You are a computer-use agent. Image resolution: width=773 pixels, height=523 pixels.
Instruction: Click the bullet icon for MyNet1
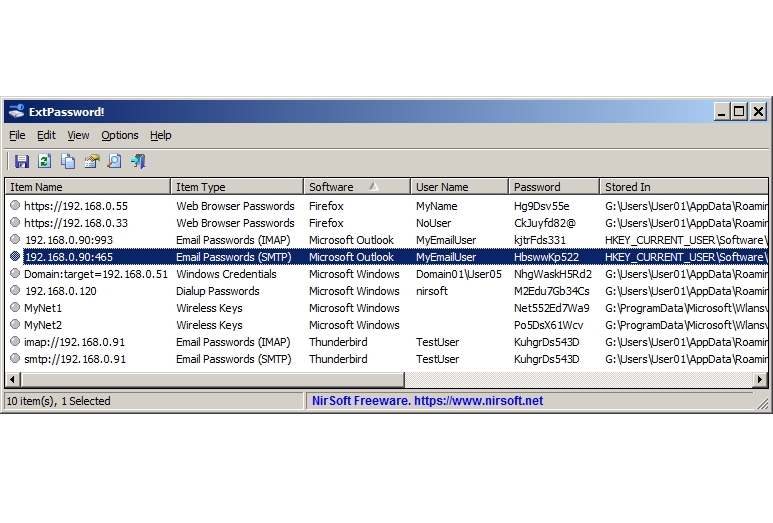point(15,307)
